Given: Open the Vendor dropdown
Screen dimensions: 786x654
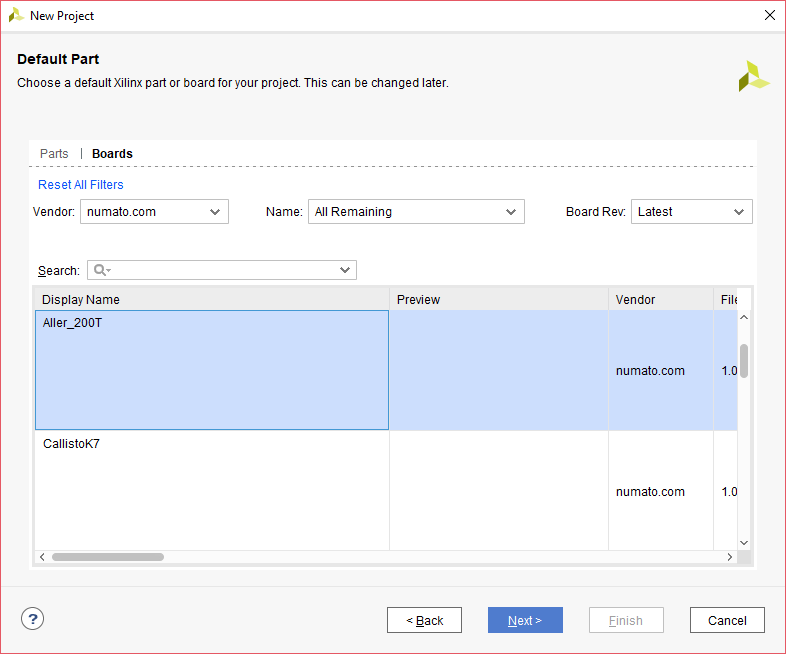Looking at the screenshot, I should [x=154, y=212].
